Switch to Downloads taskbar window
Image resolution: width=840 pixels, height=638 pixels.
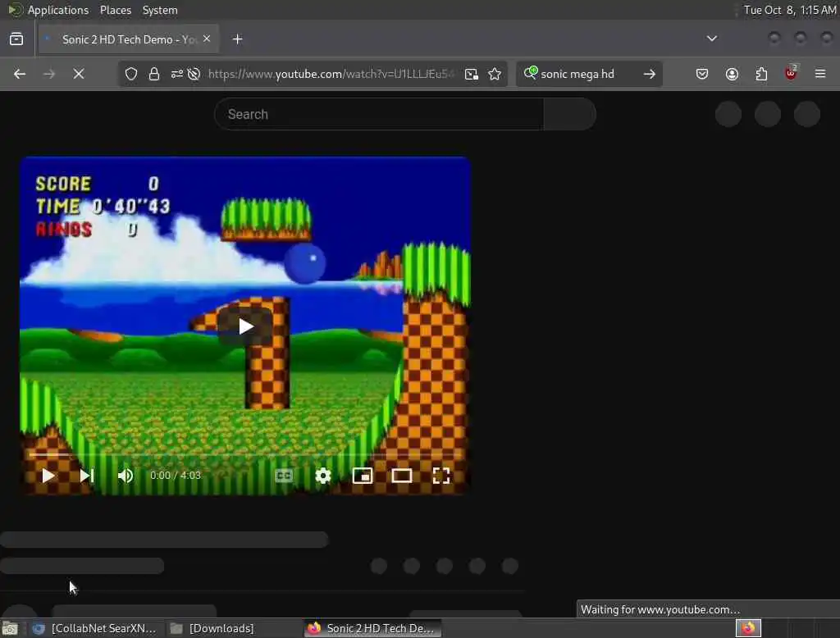[x=212, y=628]
